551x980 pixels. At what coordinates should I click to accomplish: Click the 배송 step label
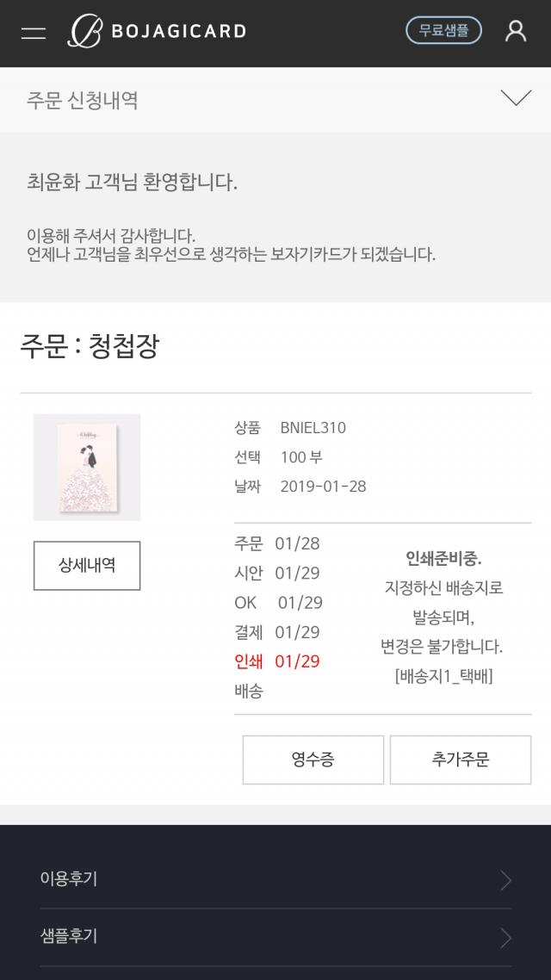[x=249, y=691]
